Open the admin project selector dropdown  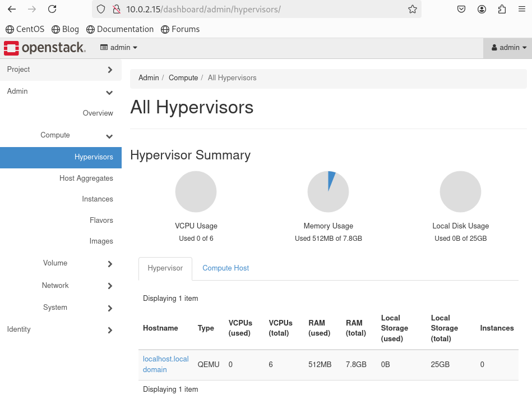119,48
